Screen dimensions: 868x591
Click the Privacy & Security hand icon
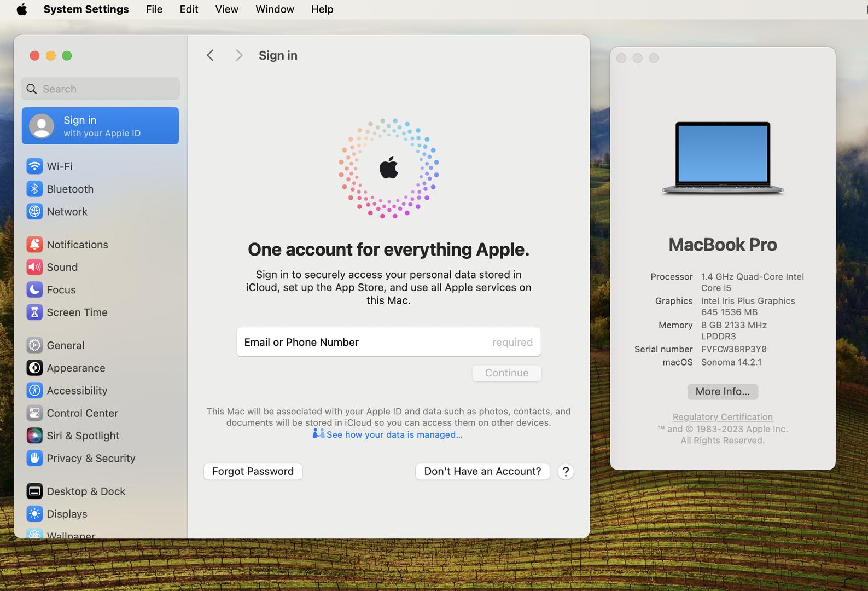pos(34,458)
